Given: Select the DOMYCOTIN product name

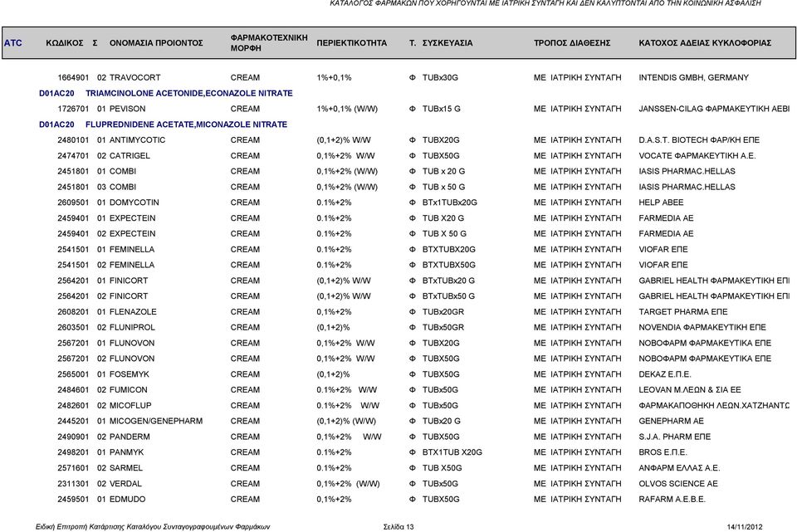Looking at the screenshot, I should coord(134,203).
